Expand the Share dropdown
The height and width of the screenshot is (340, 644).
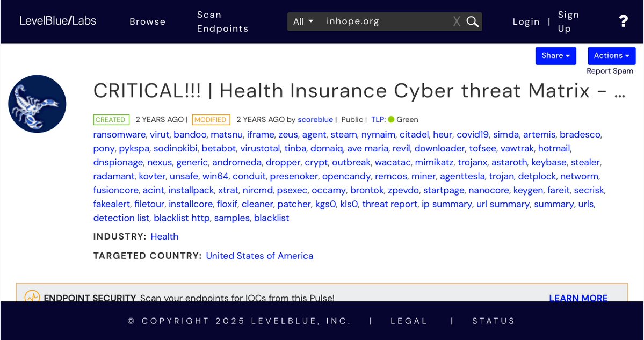(x=555, y=56)
